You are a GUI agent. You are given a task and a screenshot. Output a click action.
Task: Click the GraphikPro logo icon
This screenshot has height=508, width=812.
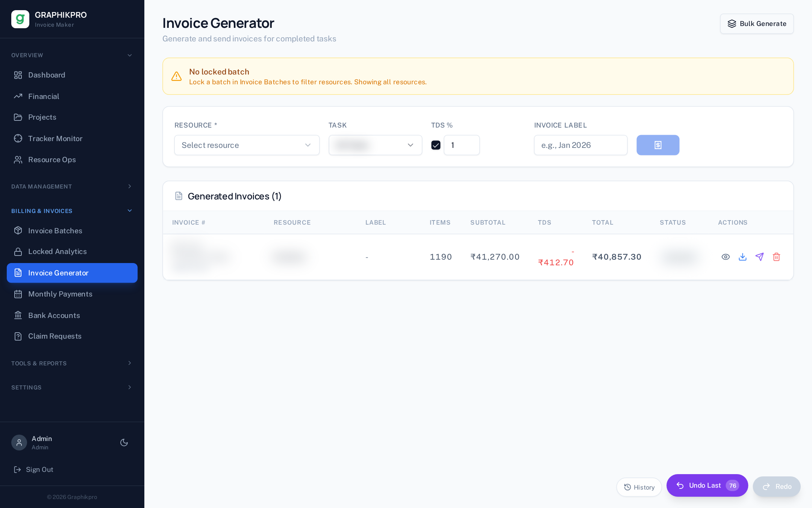coord(20,19)
